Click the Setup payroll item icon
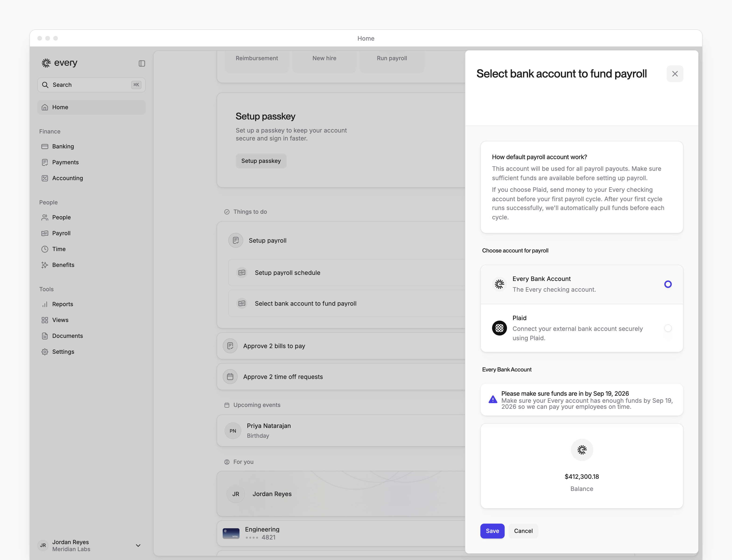 [x=236, y=240]
